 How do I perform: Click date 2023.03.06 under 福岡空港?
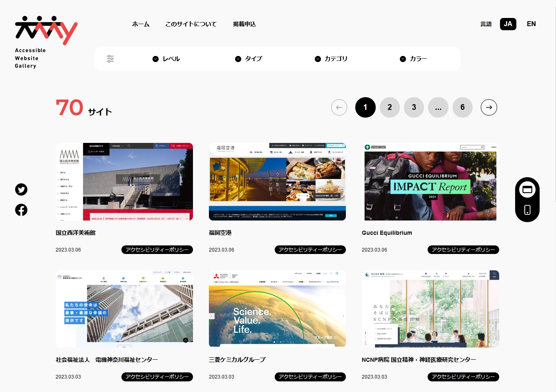(222, 250)
